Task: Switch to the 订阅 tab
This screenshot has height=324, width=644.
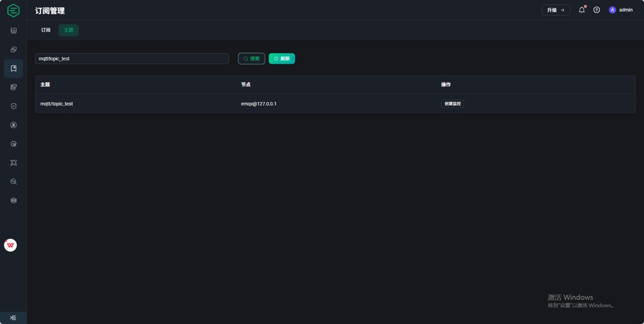Action: tap(46, 30)
